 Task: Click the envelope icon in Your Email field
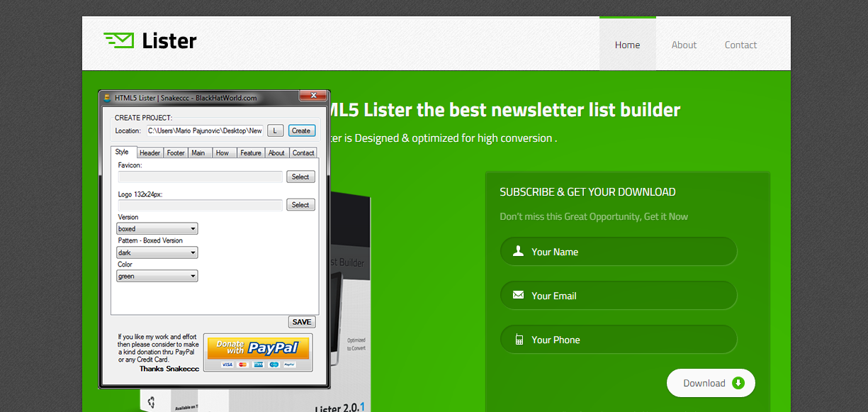click(x=519, y=295)
